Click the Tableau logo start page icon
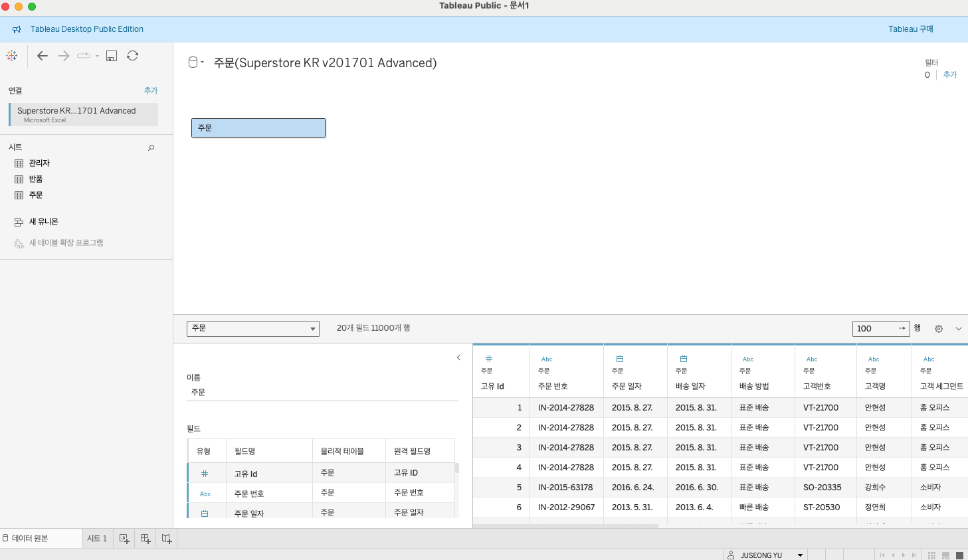 pos(12,56)
